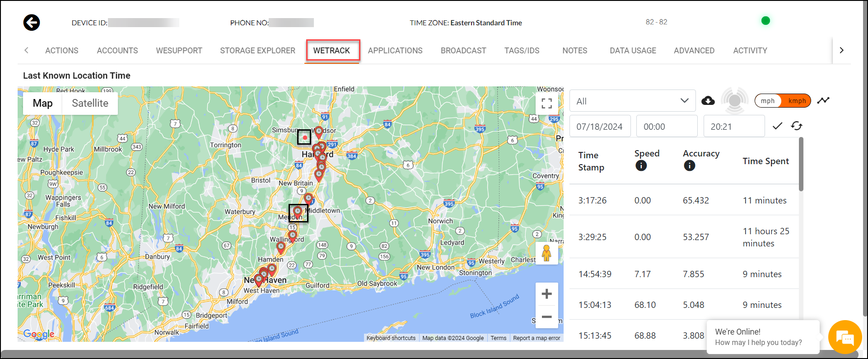Click '11 hours 25 minutes' time spent
This screenshot has height=359, width=868.
[766, 237]
